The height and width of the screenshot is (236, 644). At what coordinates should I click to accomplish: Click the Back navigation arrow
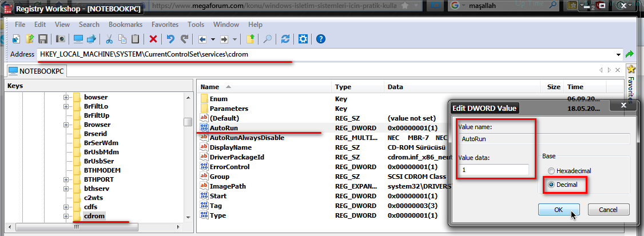[x=202, y=39]
